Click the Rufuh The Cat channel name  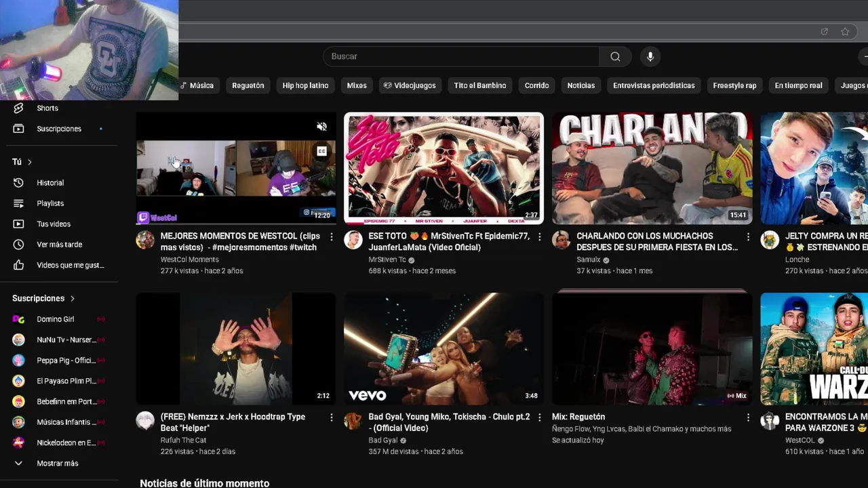tap(183, 441)
